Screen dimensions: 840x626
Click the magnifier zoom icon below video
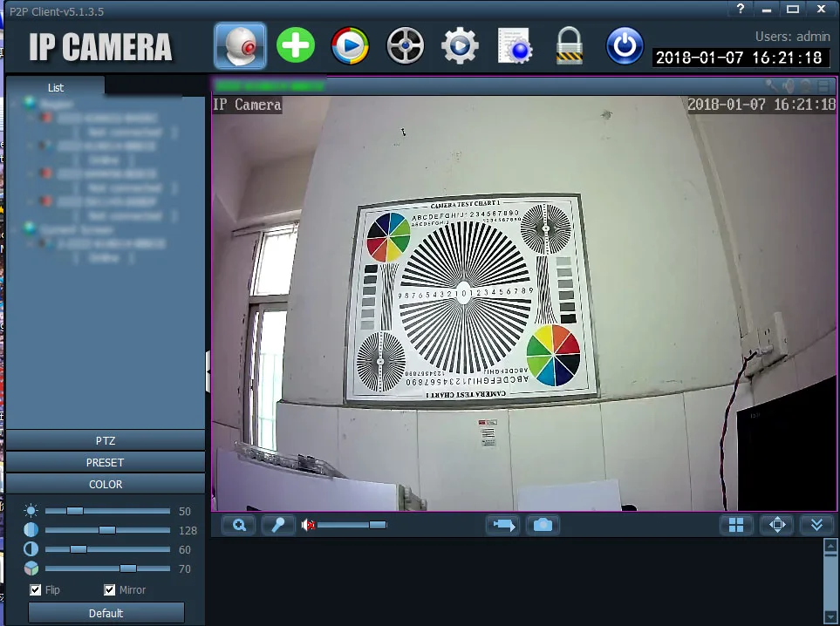coord(239,525)
